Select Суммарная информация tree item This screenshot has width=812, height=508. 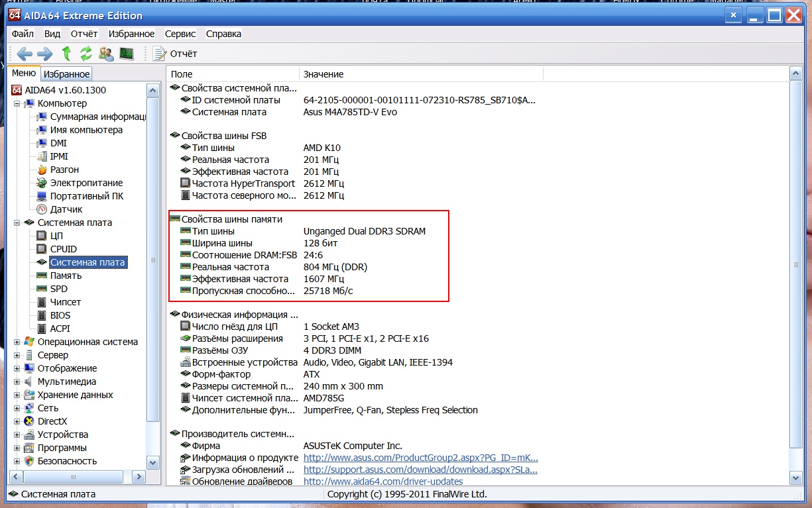pyautogui.click(x=98, y=117)
